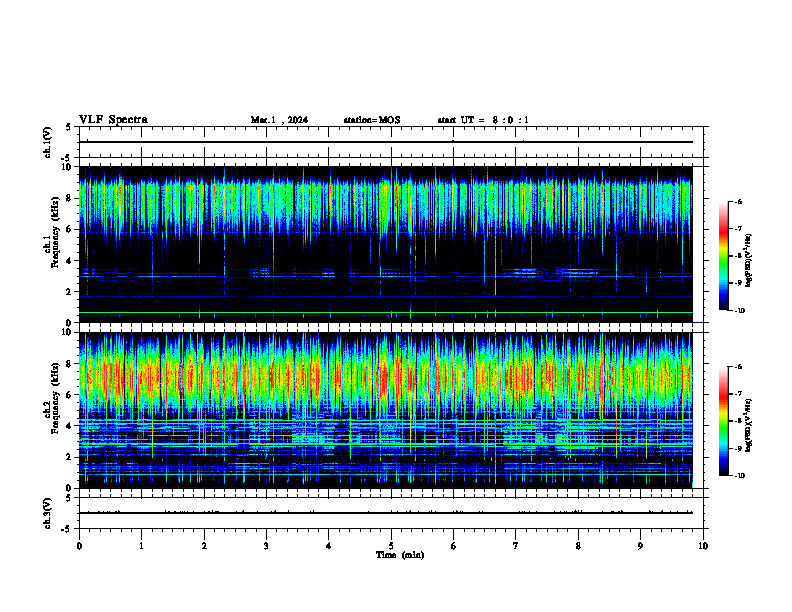
Task: Click the log(PSD) label beside ch.1 colorbar
Action: point(749,260)
